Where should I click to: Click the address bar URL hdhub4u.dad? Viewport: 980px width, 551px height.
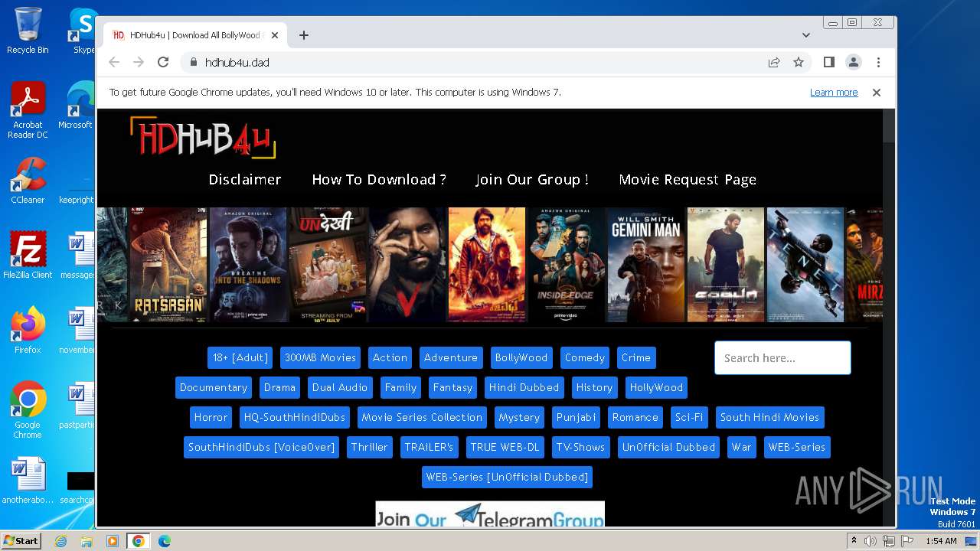[x=237, y=63]
